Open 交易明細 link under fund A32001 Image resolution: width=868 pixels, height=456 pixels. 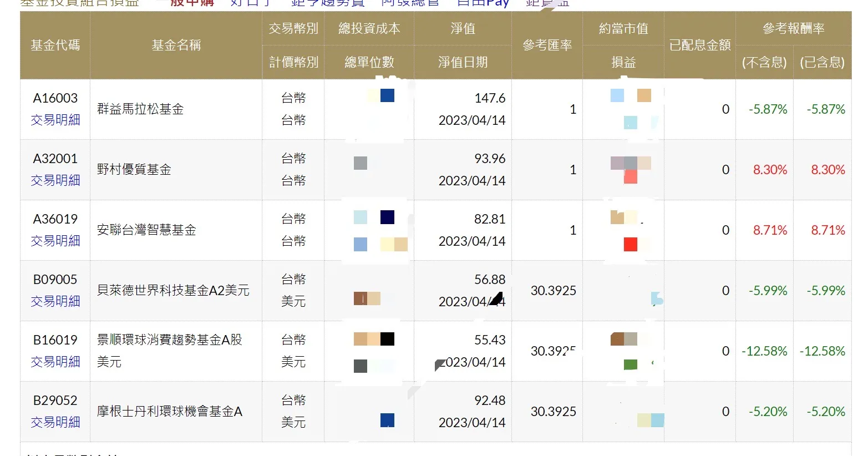click(x=55, y=180)
